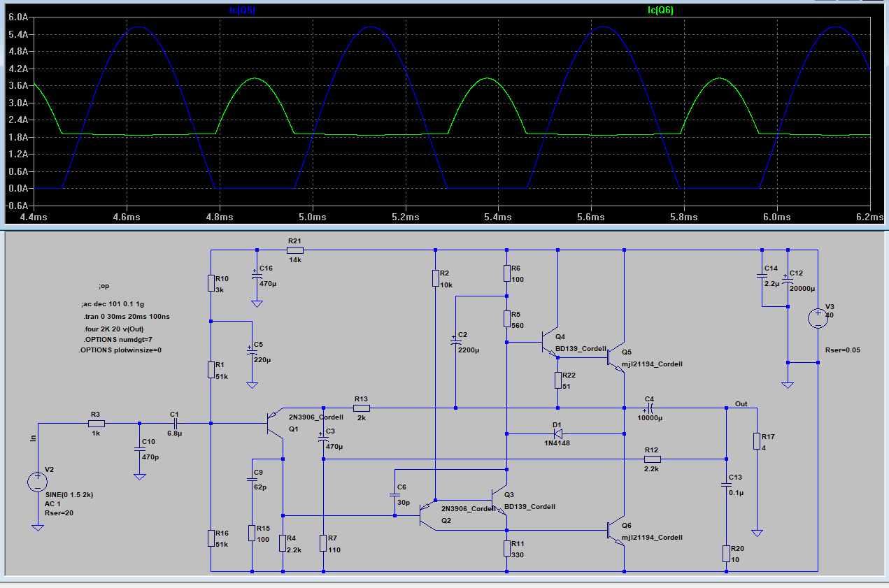Click the 5.0ms time axis label
The width and height of the screenshot is (889, 588).
[312, 218]
